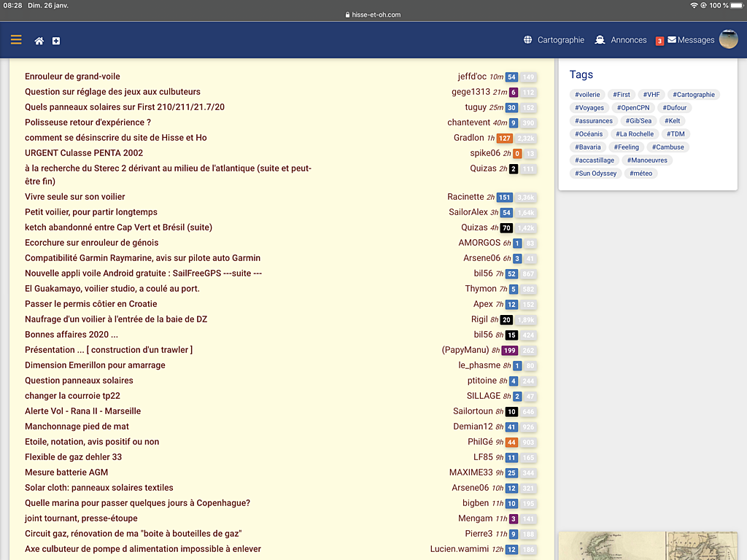Open the Cartographie menu item
The image size is (747, 560).
(x=560, y=40)
